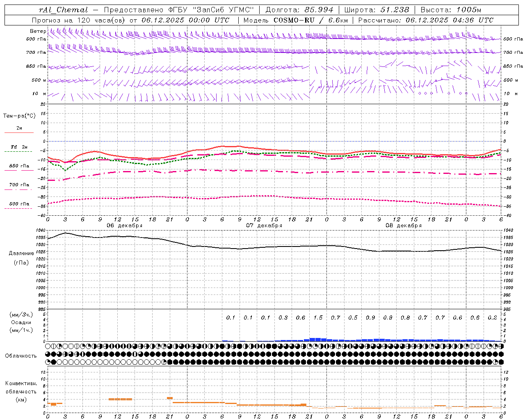Image resolution: width=525 pixels, height=420 pixels.
Task: Select the 850 гПа wind row label on left
Action: click(36, 66)
